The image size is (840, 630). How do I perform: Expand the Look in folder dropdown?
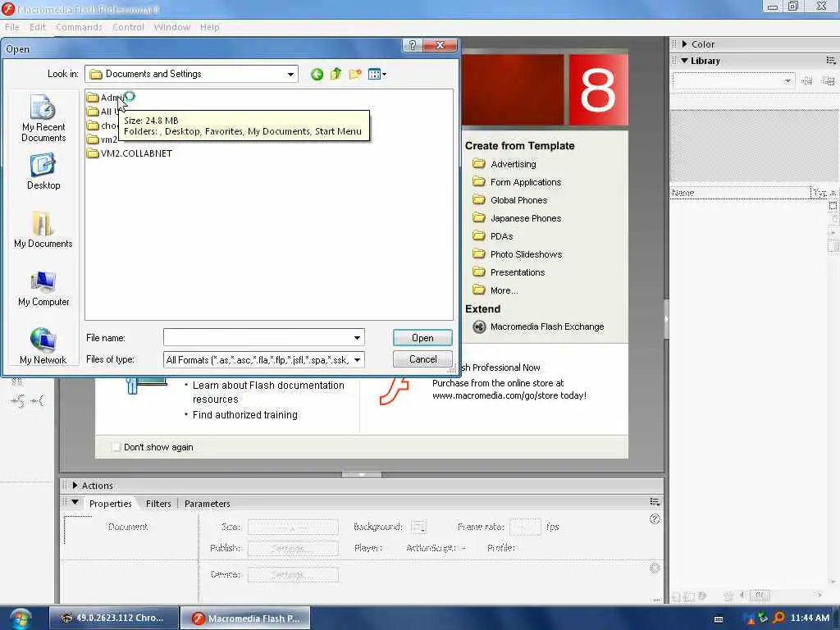[x=290, y=74]
